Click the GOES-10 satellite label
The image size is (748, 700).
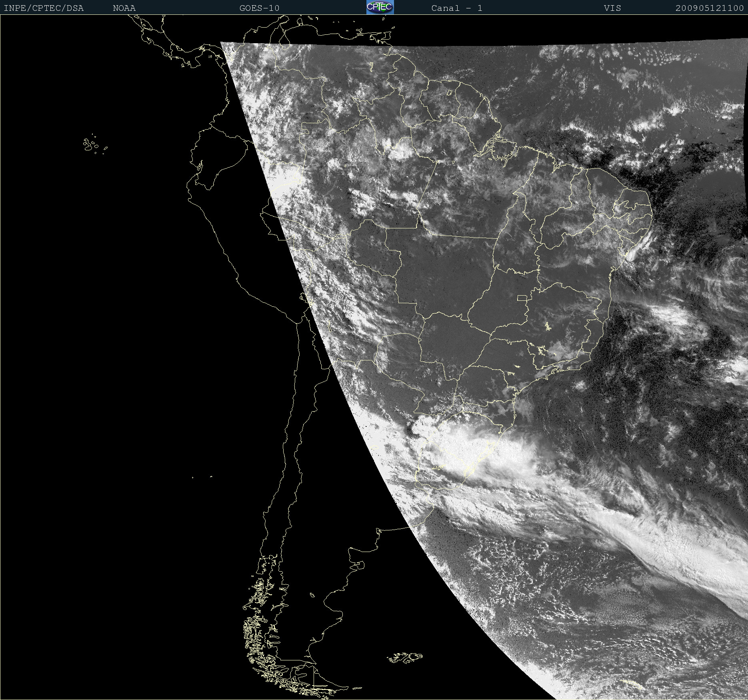(259, 8)
